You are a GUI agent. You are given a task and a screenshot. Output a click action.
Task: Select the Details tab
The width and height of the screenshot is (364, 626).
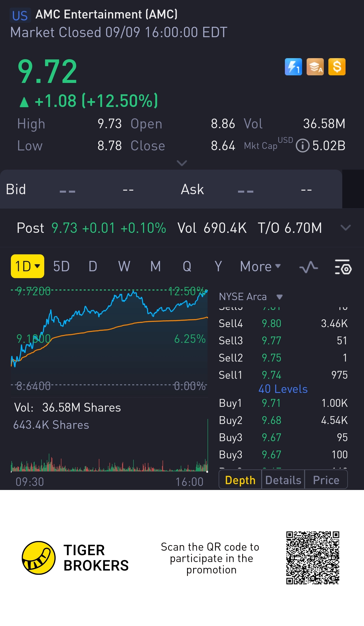coord(283,480)
